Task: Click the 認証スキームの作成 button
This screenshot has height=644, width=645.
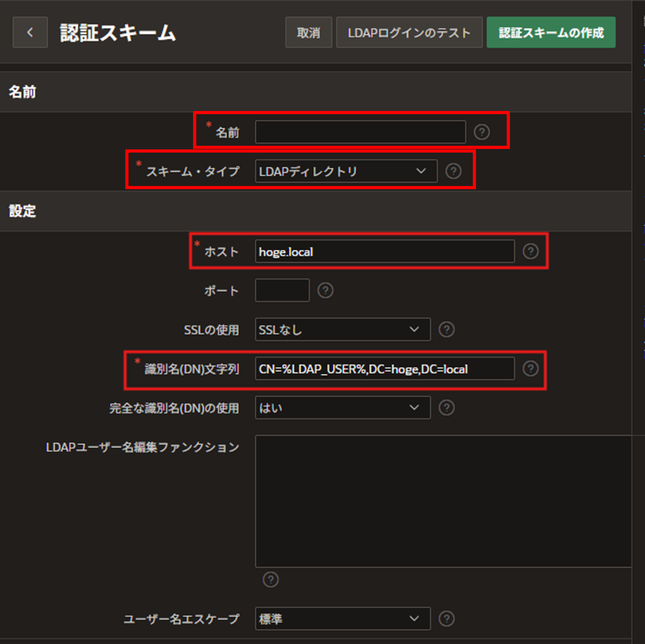Action: point(551,32)
